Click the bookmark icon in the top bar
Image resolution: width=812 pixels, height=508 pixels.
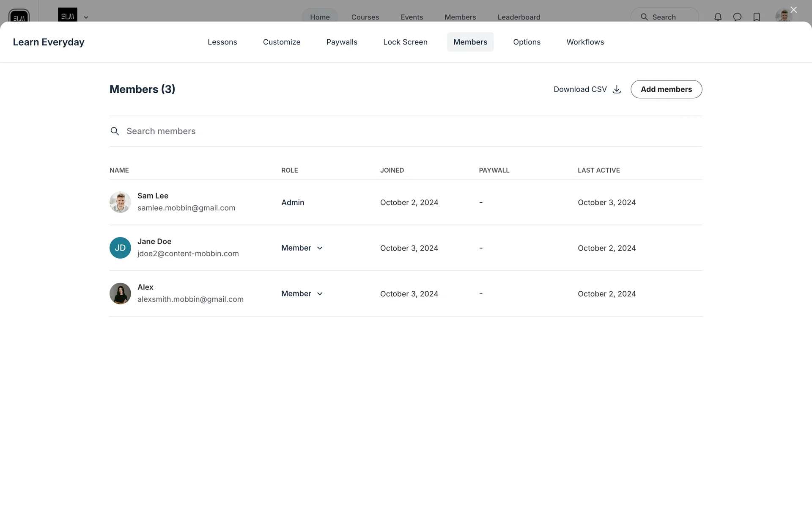pos(757,17)
